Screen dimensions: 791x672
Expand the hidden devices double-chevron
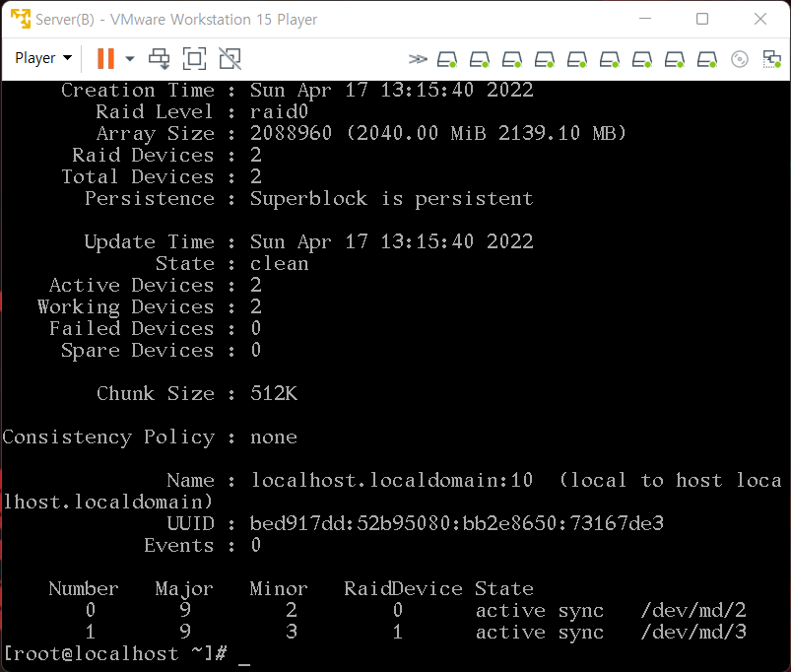click(x=418, y=59)
